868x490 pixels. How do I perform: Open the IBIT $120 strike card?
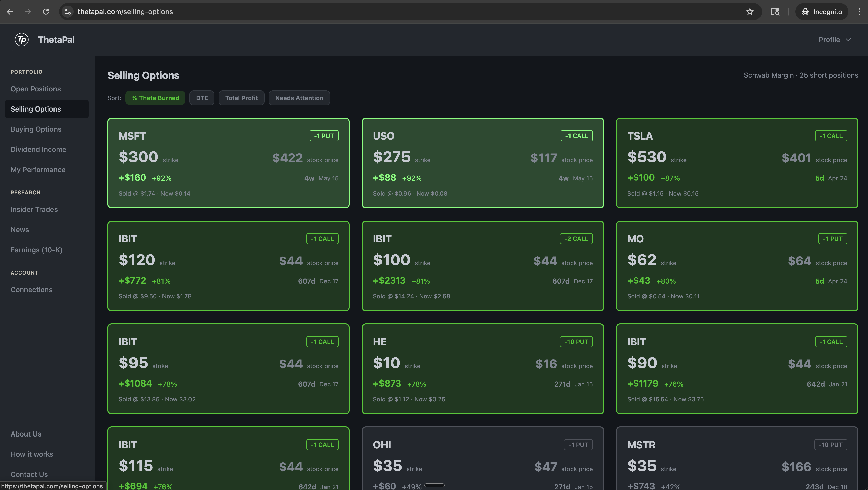(x=228, y=266)
